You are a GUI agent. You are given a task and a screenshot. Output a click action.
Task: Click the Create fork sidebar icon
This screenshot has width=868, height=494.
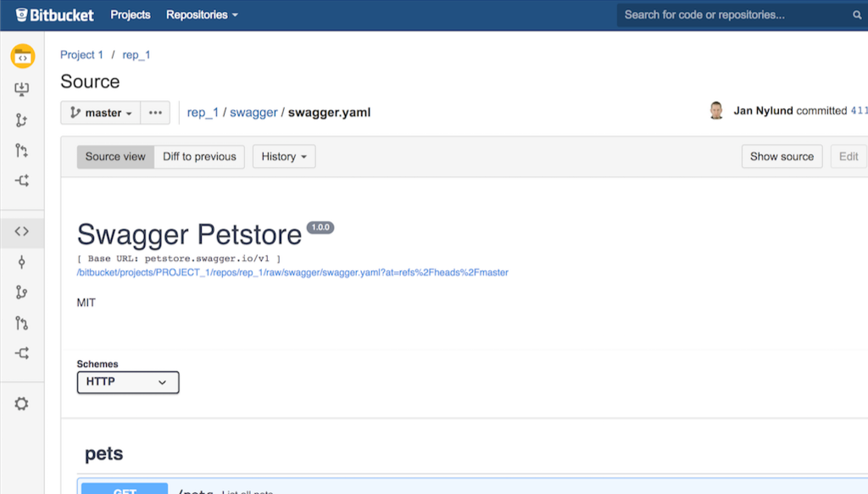click(22, 180)
